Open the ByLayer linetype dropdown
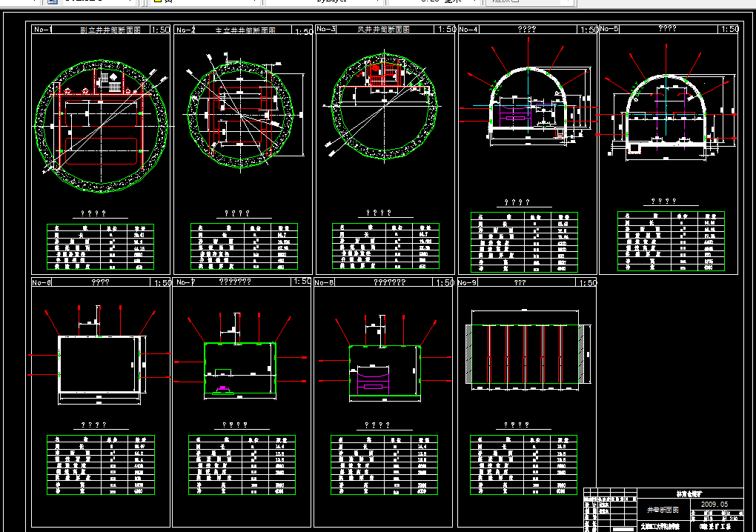Screen dimensions: 756x532 (325, 1)
